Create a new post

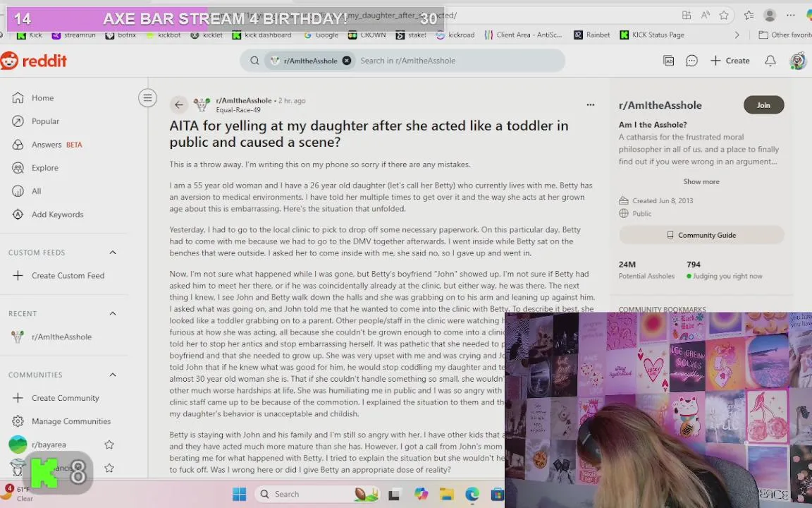[730, 61]
